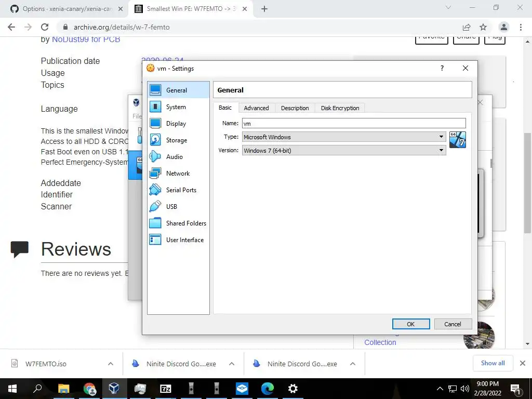Open the System settings category icon
The height and width of the screenshot is (399, 532).
(x=155, y=107)
